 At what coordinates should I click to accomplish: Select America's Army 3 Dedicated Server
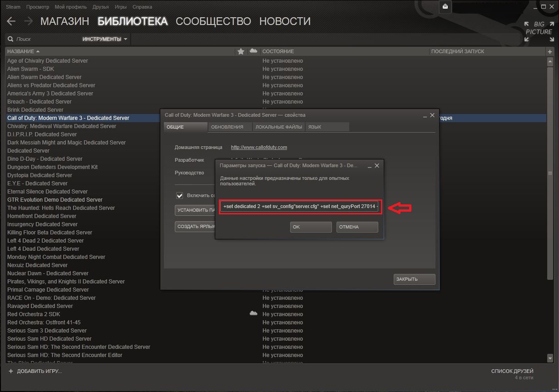[50, 94]
